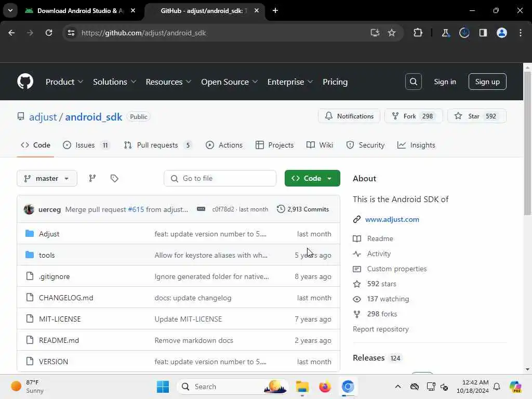
Task: Click the branches icon next to master
Action: point(92,178)
